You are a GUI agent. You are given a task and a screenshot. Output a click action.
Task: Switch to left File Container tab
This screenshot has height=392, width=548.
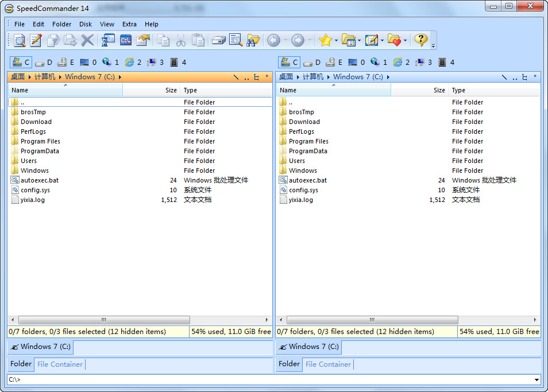60,364
